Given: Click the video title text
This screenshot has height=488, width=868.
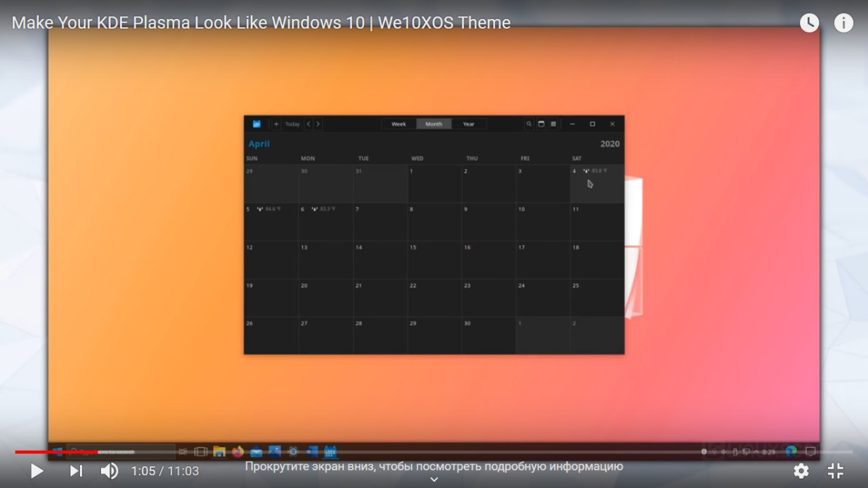Looking at the screenshot, I should pyautogui.click(x=261, y=23).
